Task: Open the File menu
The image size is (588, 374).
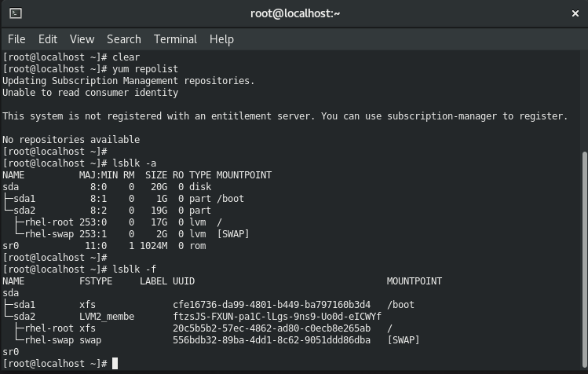Action: 16,39
